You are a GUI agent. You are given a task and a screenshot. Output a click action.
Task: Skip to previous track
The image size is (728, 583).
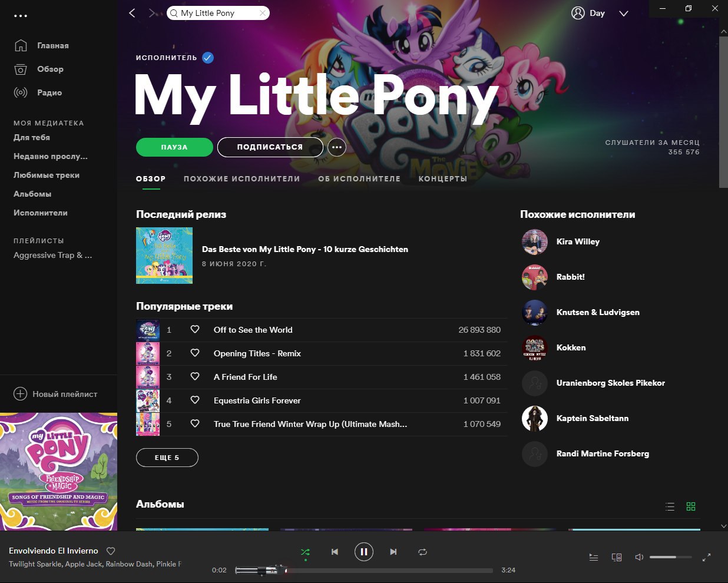335,552
